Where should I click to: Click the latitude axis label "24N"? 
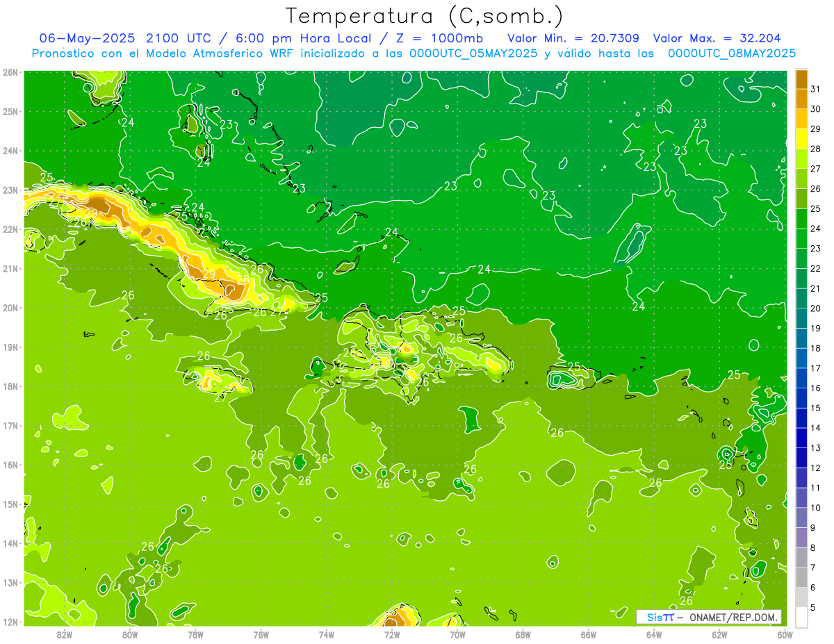(10, 151)
